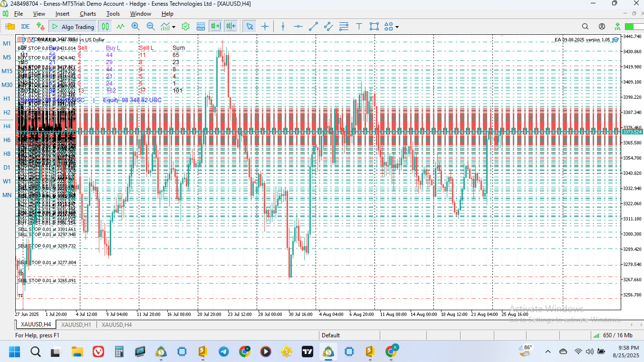Screen dimensions: 644x362
Task: Show hidden system tray icons chevron
Action: coord(548,352)
